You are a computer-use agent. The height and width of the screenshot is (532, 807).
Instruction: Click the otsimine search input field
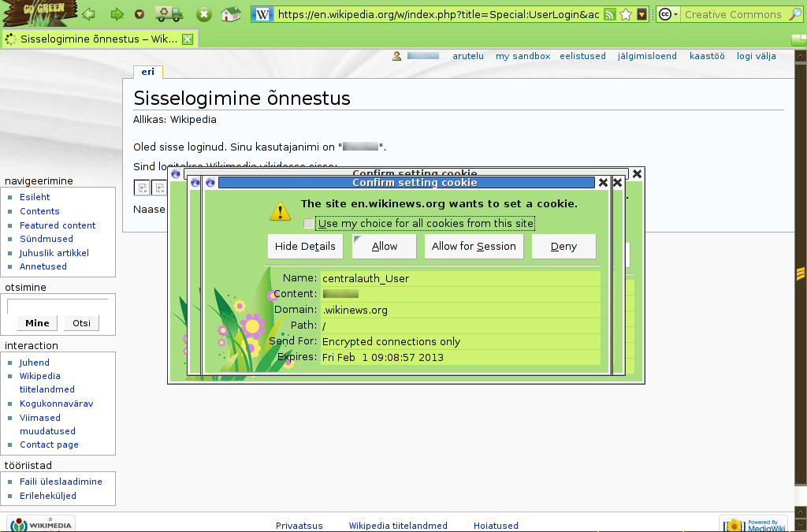58,306
